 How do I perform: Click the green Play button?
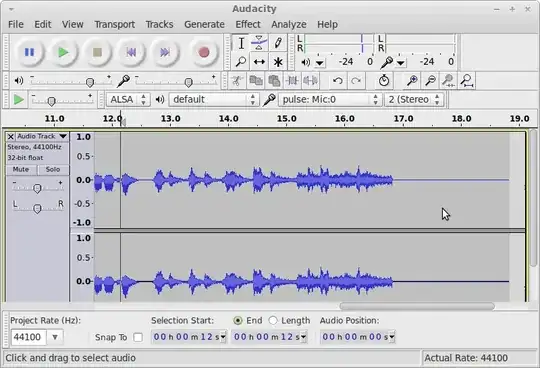pos(63,52)
